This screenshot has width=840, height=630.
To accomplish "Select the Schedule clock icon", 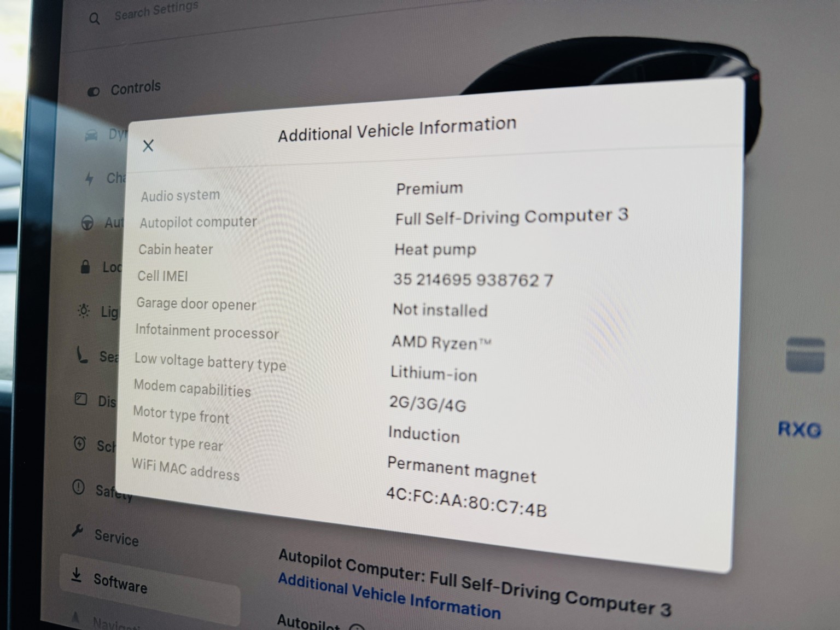I will coord(79,443).
